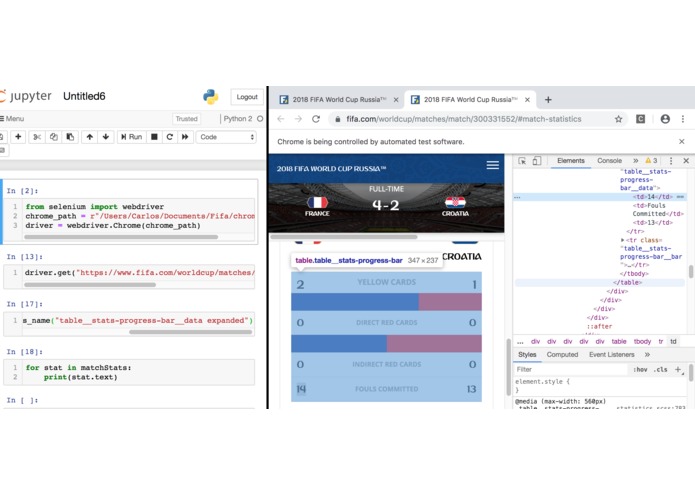
Task: Click the Jupyter insert cell below plus icon
Action: [18, 137]
